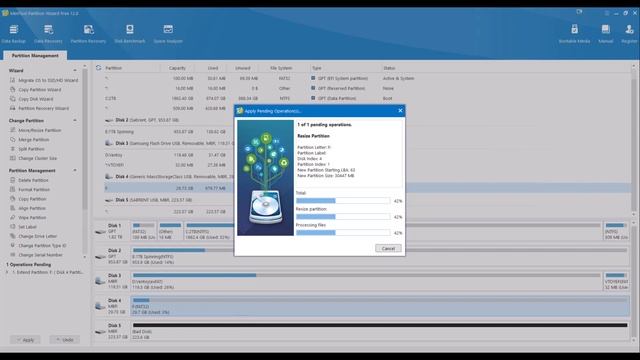Click Align Partition in the sidebar
The width and height of the screenshot is (640, 360).
(28, 208)
